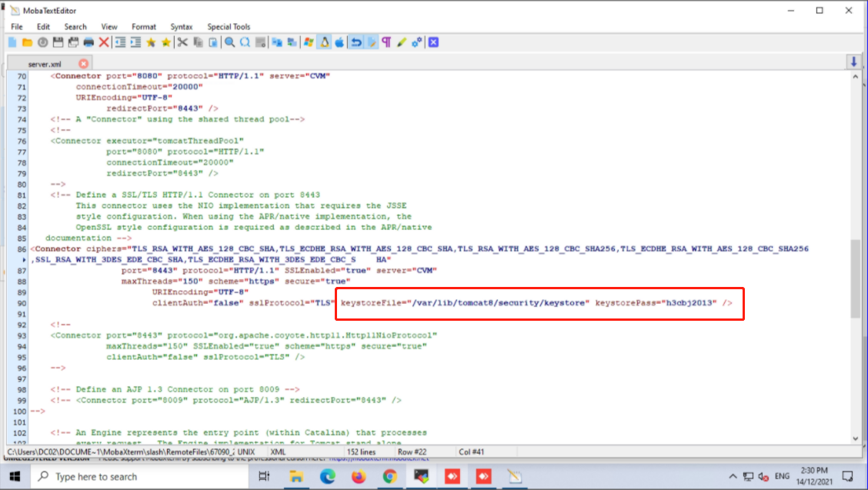Click the '152 lines' status entry
This screenshot has width=868, height=490.
point(361,452)
